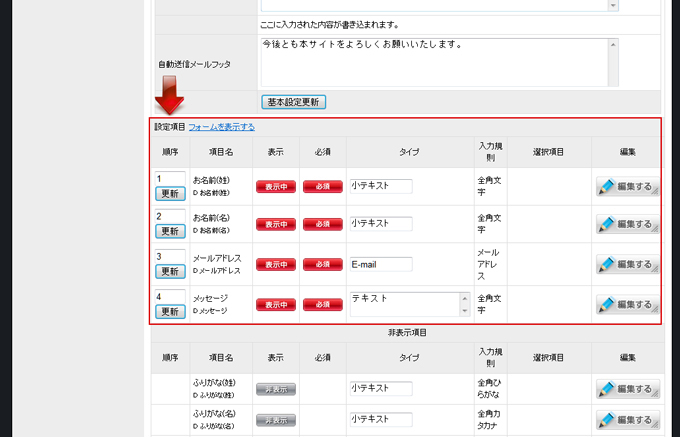Toggle the gray 非表示 badge for ふりがな(姓)
The height and width of the screenshot is (437, 680).
[x=275, y=390]
